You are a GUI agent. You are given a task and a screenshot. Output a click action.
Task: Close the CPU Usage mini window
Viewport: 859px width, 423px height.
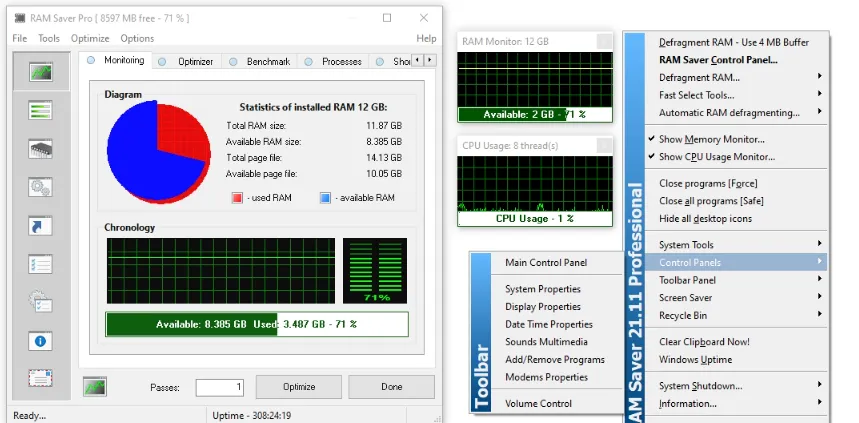click(604, 145)
